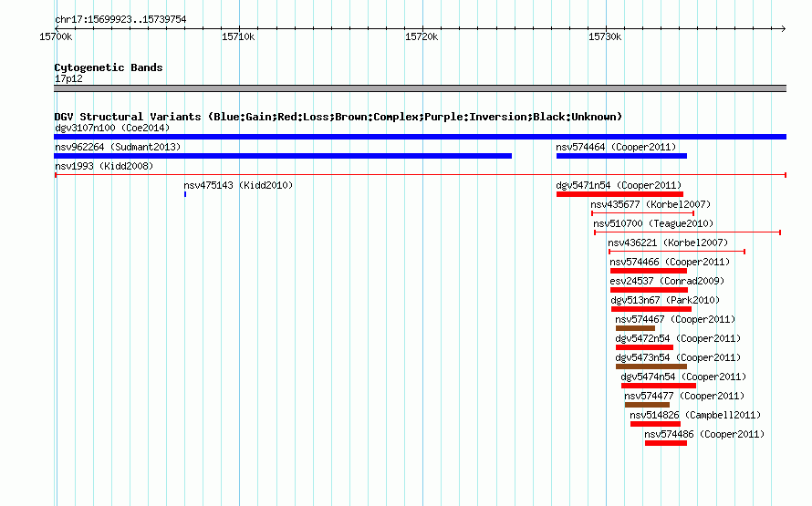Open the nsv574464 (Cooper2011) label
This screenshot has height=506, width=812.
click(616, 147)
